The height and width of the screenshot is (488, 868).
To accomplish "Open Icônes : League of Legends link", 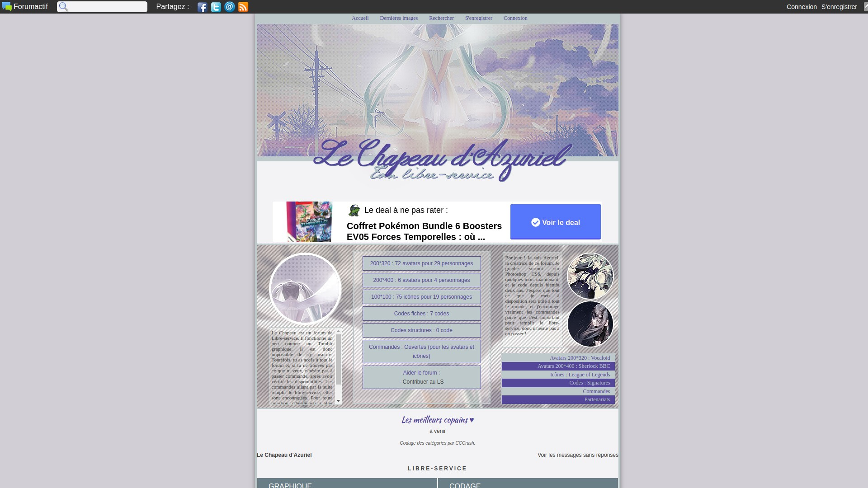I will 580,375.
